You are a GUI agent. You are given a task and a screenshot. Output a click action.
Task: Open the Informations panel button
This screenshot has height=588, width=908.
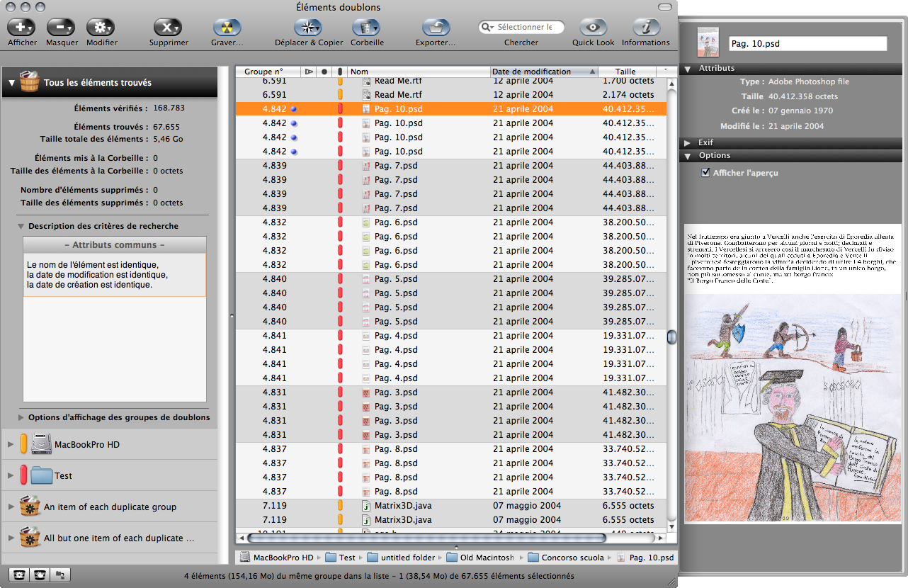[x=645, y=28]
